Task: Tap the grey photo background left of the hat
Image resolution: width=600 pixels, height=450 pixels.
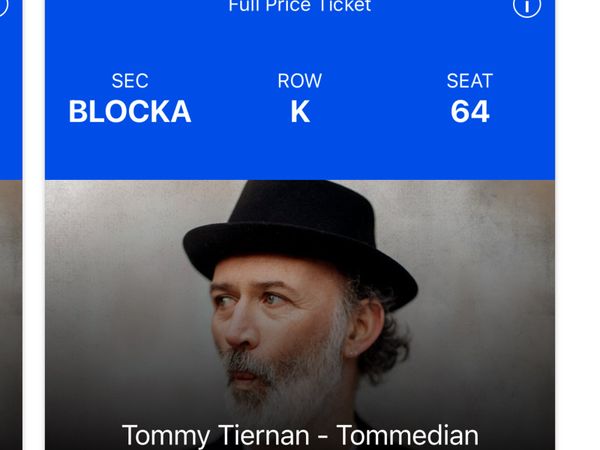Action: [x=110, y=260]
